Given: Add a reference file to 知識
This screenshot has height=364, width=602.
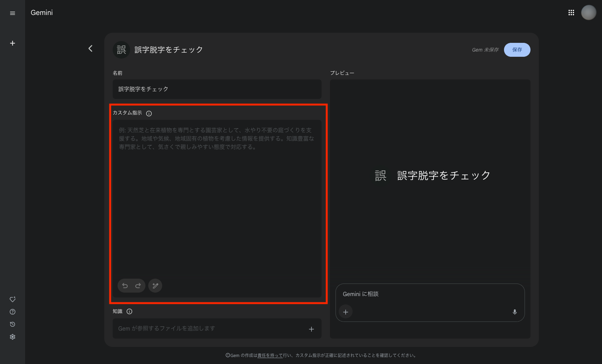Looking at the screenshot, I should click(311, 328).
